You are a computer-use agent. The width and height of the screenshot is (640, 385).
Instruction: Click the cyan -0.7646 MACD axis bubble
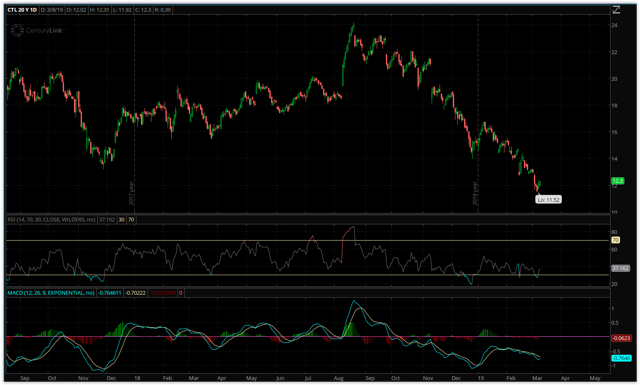pyautogui.click(x=621, y=358)
